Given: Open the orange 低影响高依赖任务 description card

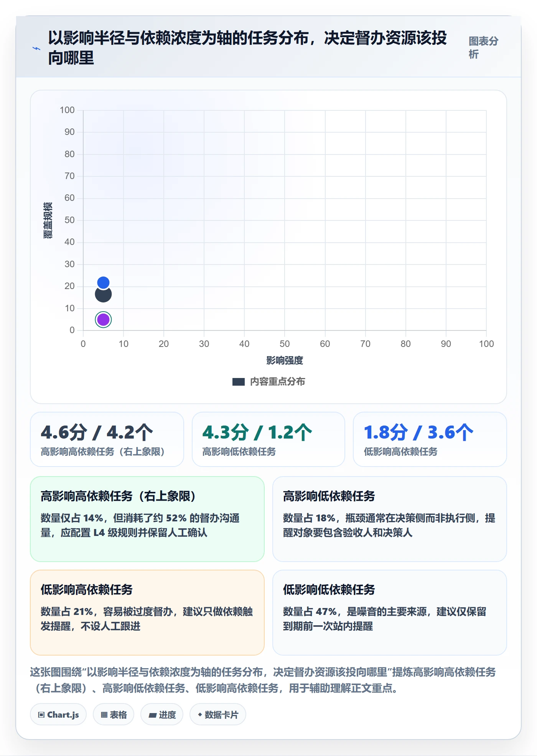Looking at the screenshot, I should point(147,613).
